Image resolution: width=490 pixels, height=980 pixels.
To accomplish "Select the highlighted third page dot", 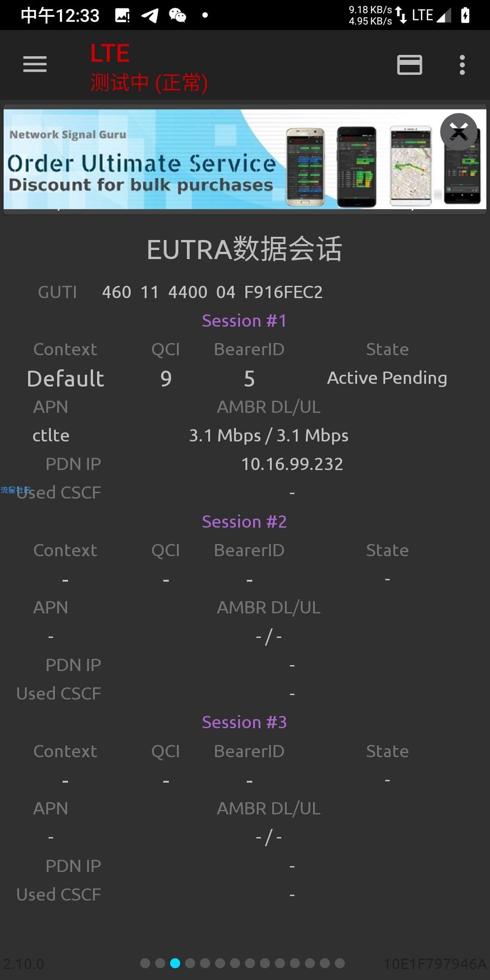I will (175, 963).
